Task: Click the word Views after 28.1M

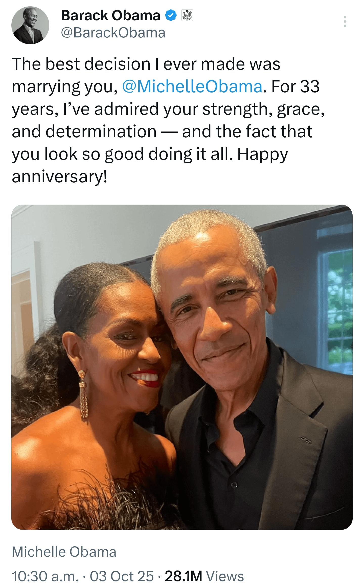Action: coord(225,576)
